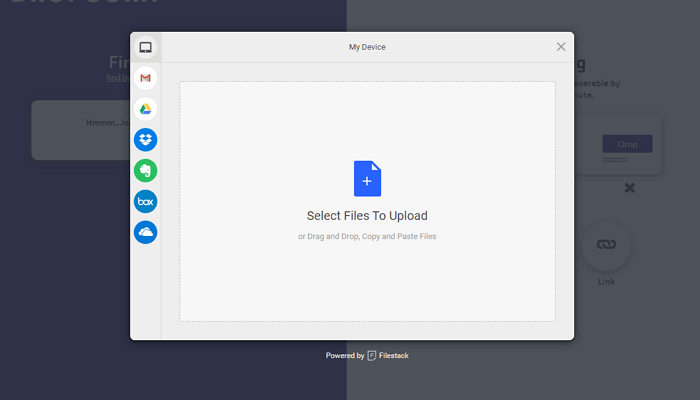Open the Evernote upload source

click(x=146, y=171)
